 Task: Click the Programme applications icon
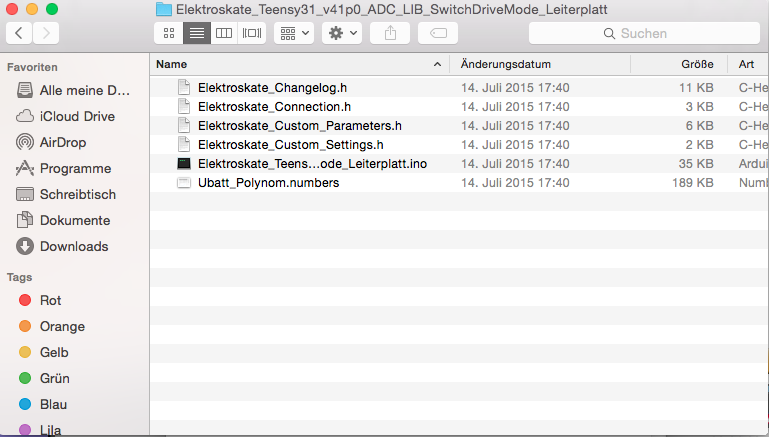click(25, 168)
